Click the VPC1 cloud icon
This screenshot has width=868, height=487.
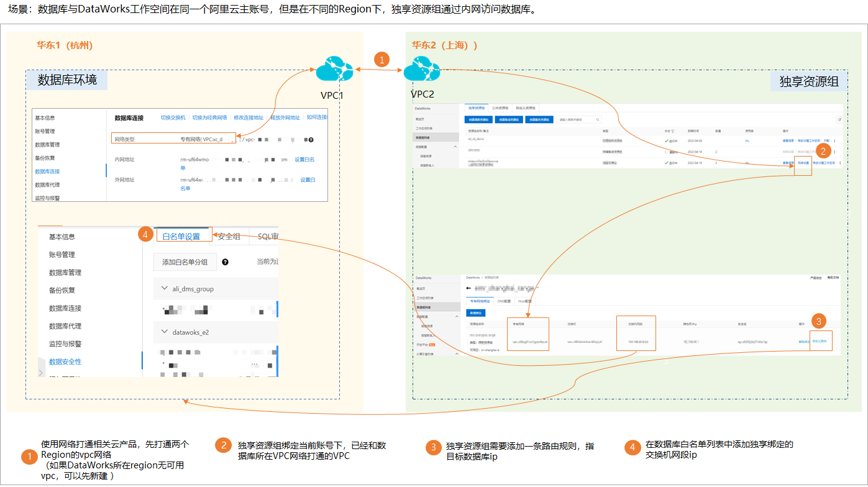[x=334, y=70]
